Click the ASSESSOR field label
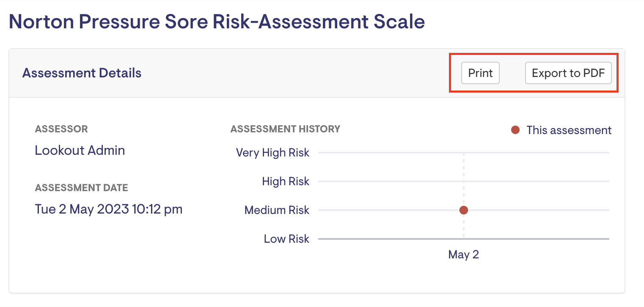Screen dimensions: 644x307 61,129
